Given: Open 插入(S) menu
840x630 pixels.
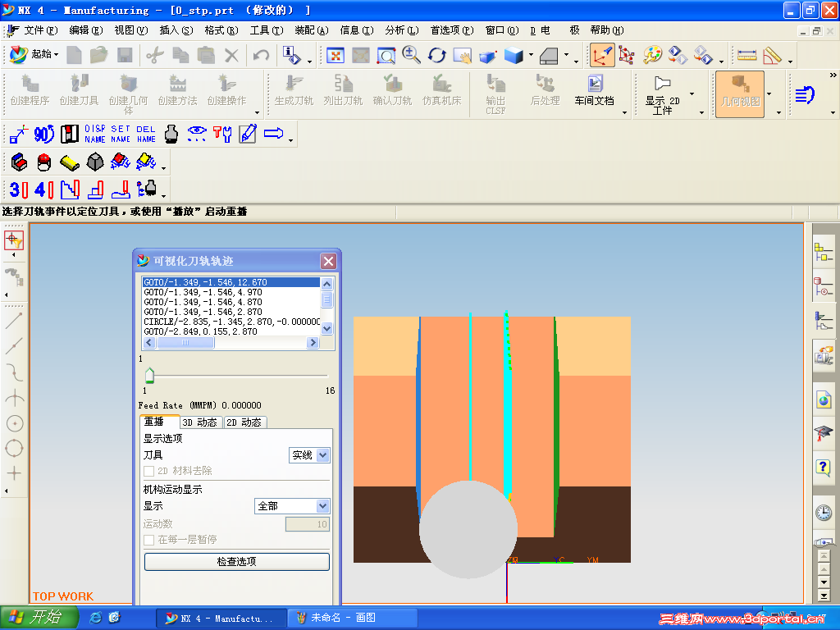Looking at the screenshot, I should coord(176,30).
